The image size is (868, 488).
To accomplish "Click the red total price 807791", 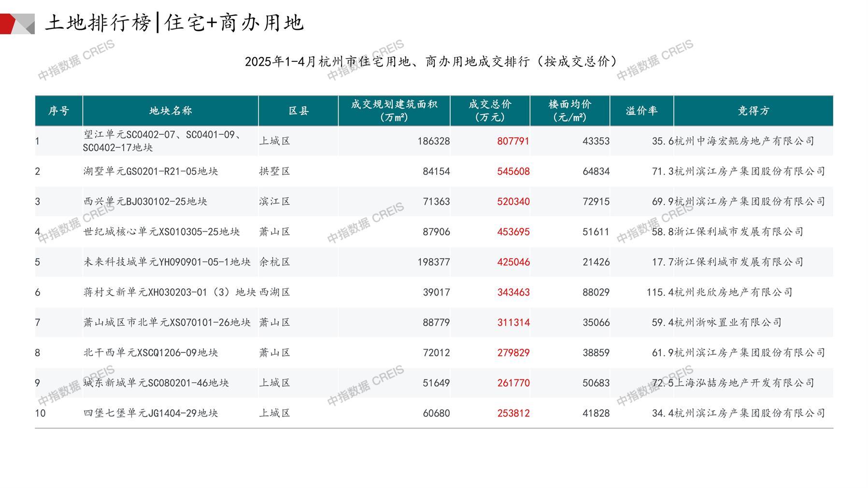I will coord(513,141).
